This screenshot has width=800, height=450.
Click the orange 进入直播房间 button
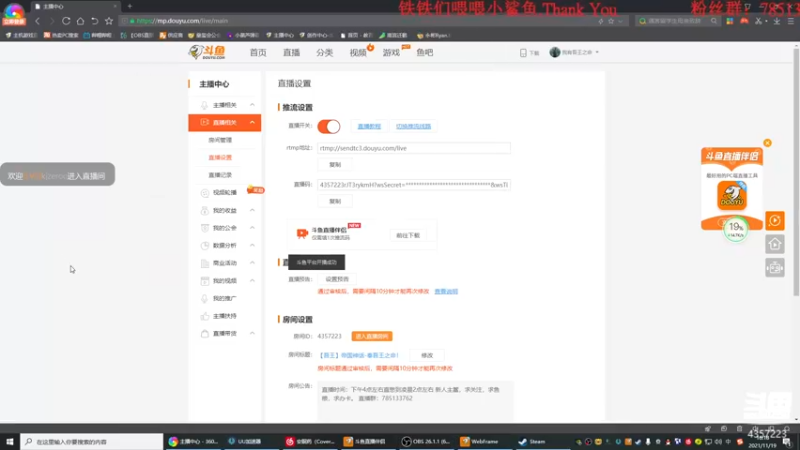point(372,336)
